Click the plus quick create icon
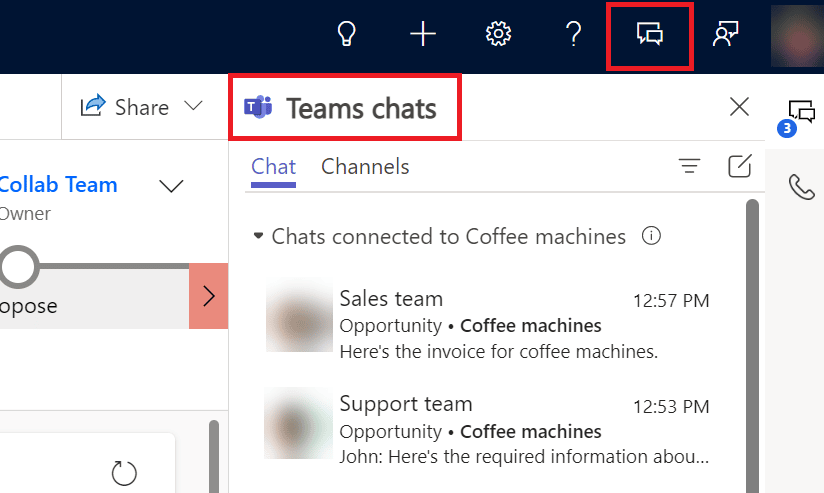This screenshot has width=824, height=493. click(423, 34)
